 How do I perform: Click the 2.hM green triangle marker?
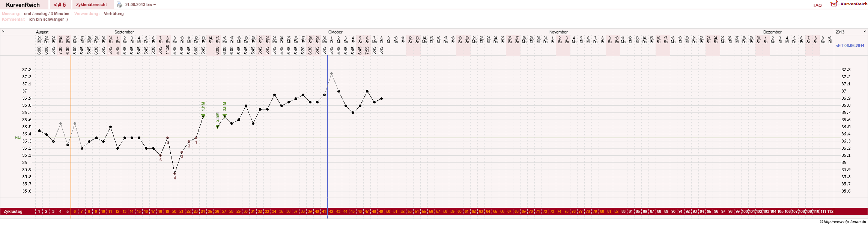[x=217, y=127]
